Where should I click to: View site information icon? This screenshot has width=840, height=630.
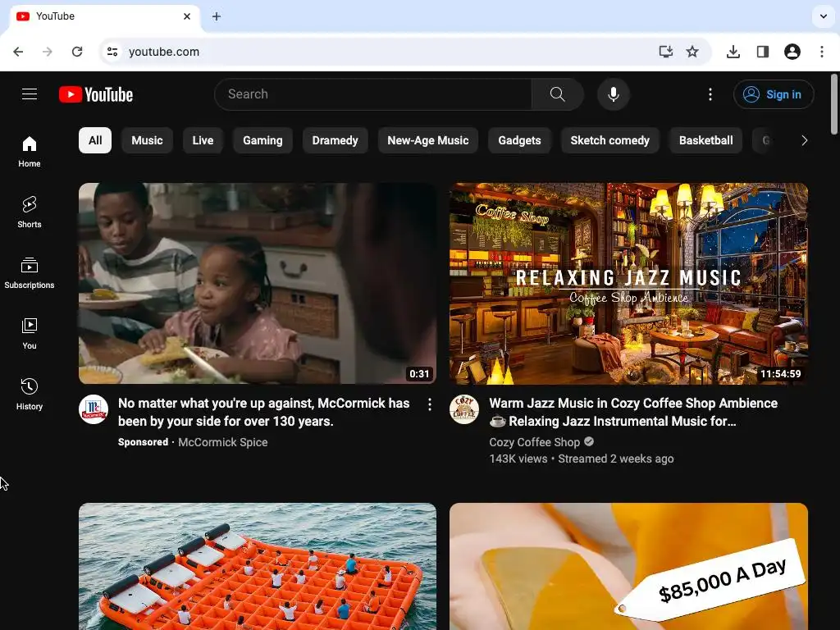(x=112, y=52)
